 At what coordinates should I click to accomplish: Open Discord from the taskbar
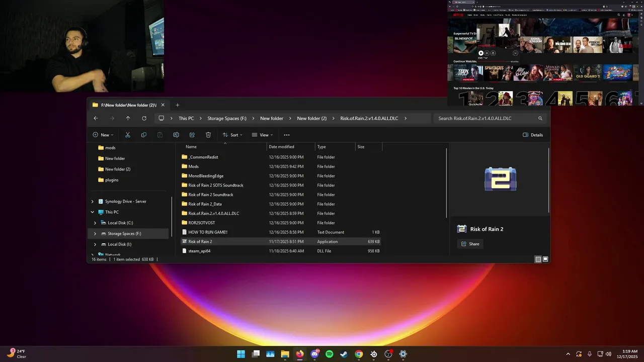click(315, 354)
